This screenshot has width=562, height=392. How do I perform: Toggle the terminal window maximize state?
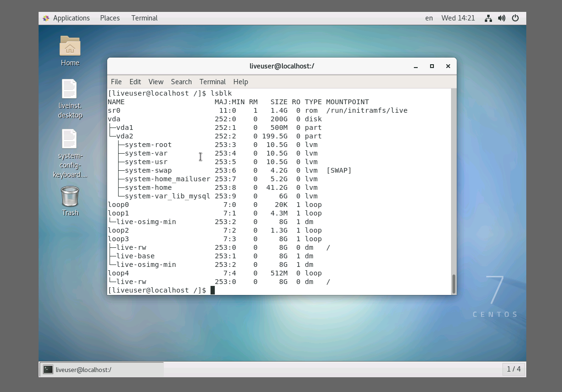click(432, 67)
